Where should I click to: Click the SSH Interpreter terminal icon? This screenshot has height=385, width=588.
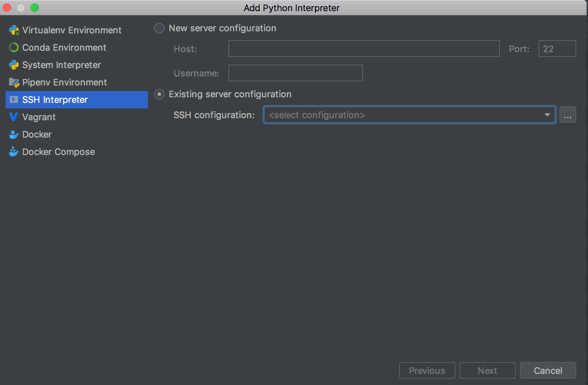tap(14, 100)
